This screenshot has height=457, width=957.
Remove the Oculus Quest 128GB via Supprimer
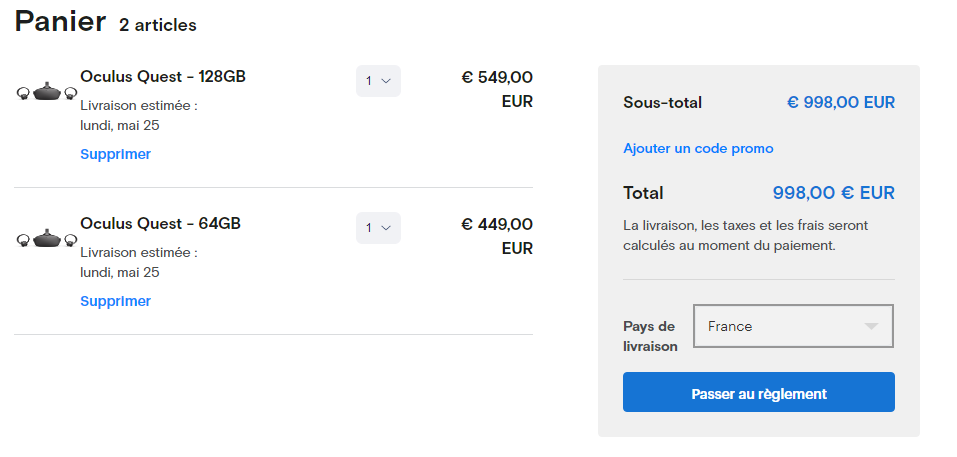click(115, 154)
